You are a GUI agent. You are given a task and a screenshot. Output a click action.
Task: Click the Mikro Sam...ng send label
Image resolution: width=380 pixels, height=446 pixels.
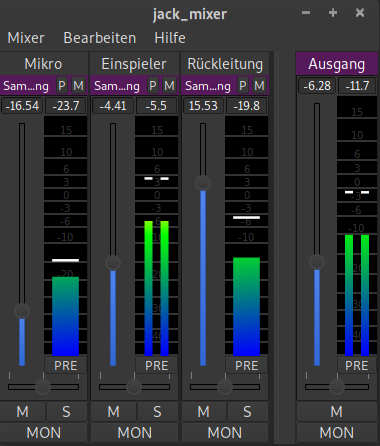coord(26,86)
